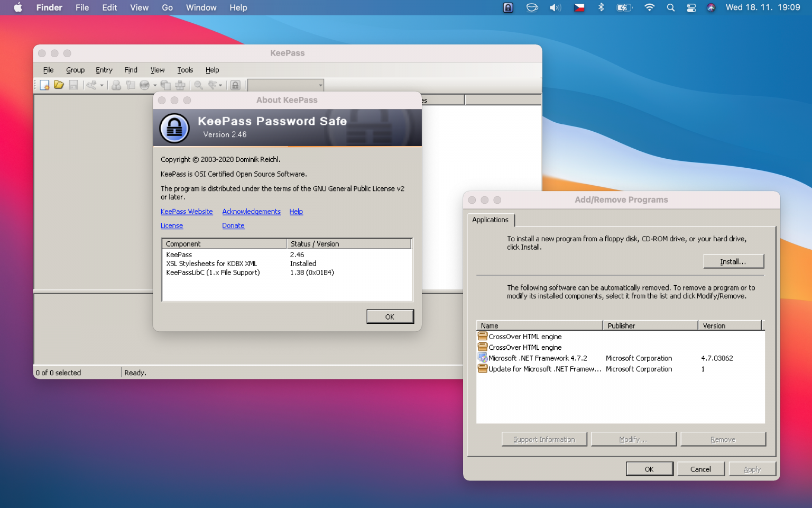Click the Help link in About KeePass
Viewport: 812px width, 508px height.
pos(296,212)
